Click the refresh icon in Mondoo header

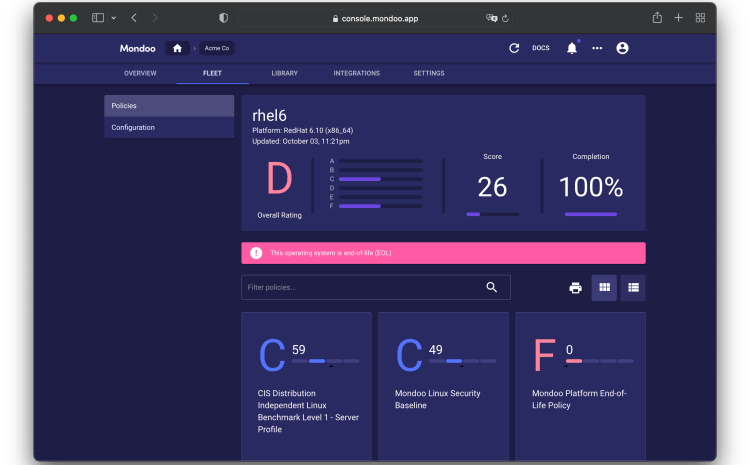click(x=514, y=48)
